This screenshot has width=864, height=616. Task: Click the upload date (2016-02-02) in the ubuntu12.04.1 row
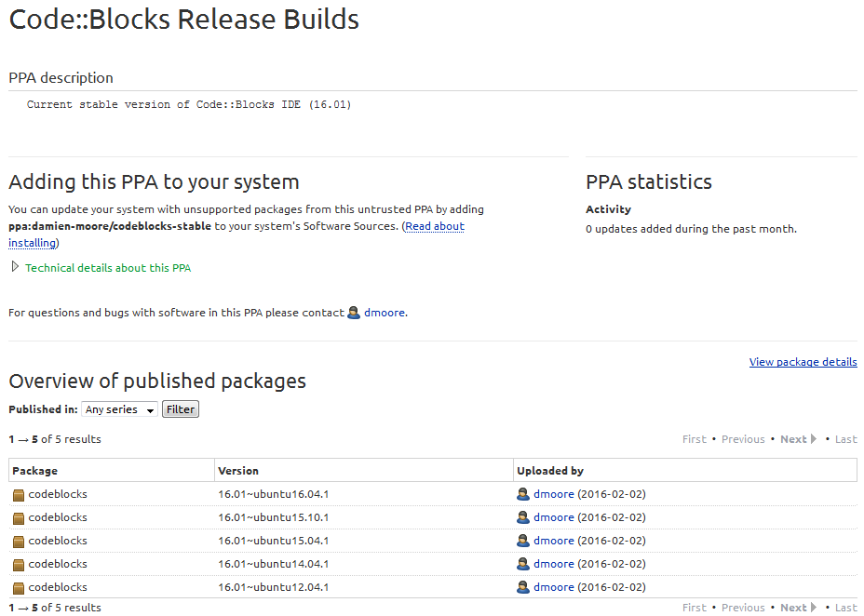click(x=612, y=587)
